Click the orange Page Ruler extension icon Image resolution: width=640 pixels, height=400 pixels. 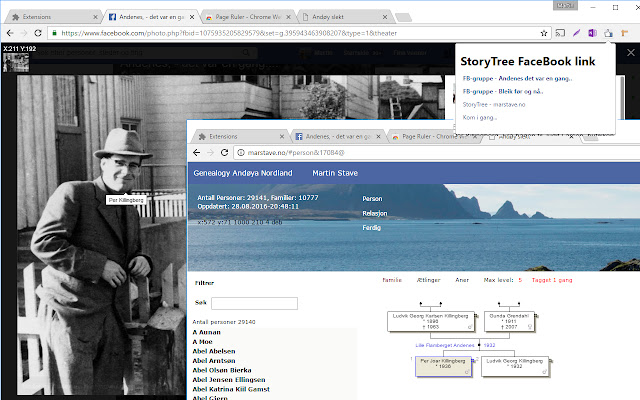coord(624,33)
